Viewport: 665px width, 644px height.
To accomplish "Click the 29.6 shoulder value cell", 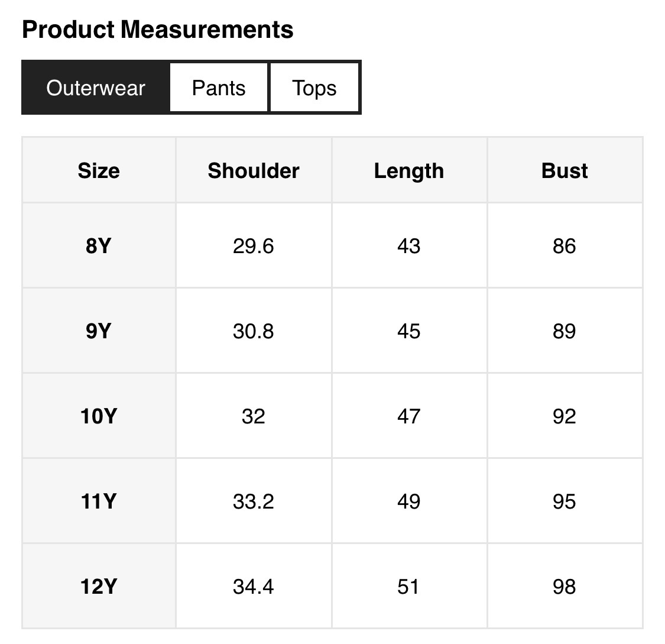I will pos(254,246).
